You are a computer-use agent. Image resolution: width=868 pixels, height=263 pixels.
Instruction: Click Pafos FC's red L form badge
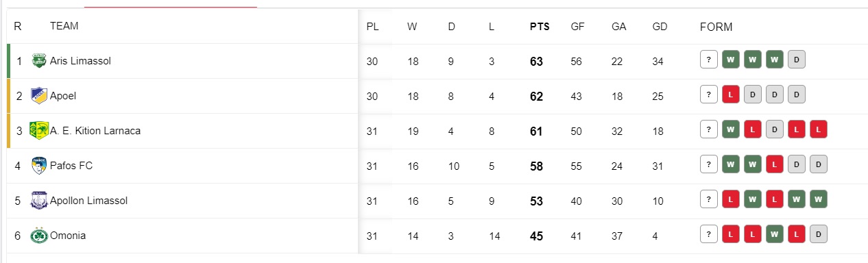tap(775, 164)
